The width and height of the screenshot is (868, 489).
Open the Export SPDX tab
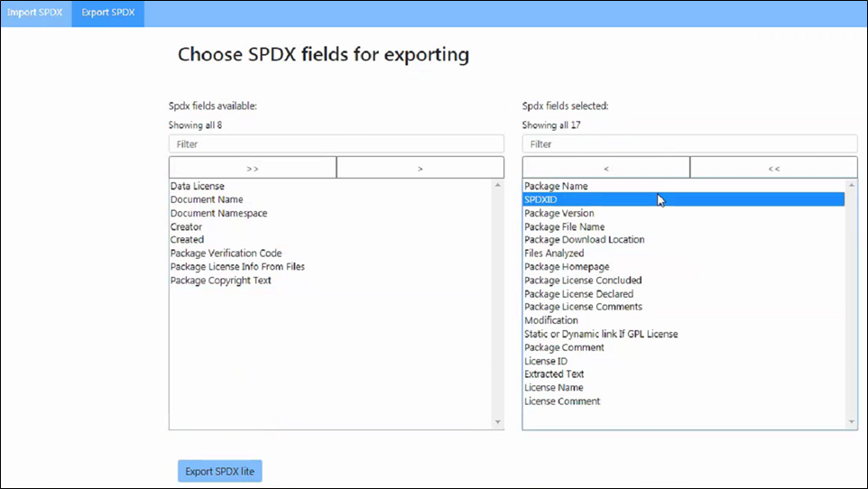coord(108,13)
